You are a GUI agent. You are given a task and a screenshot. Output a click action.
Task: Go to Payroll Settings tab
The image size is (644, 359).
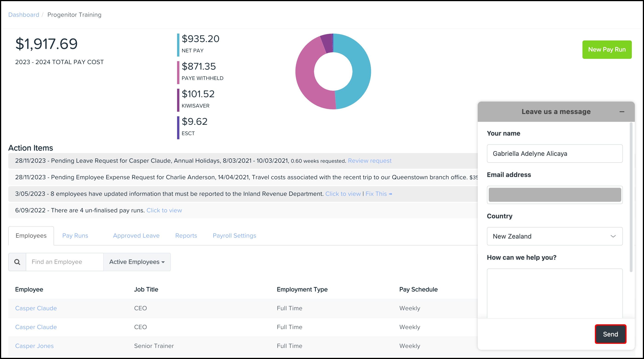[234, 236]
